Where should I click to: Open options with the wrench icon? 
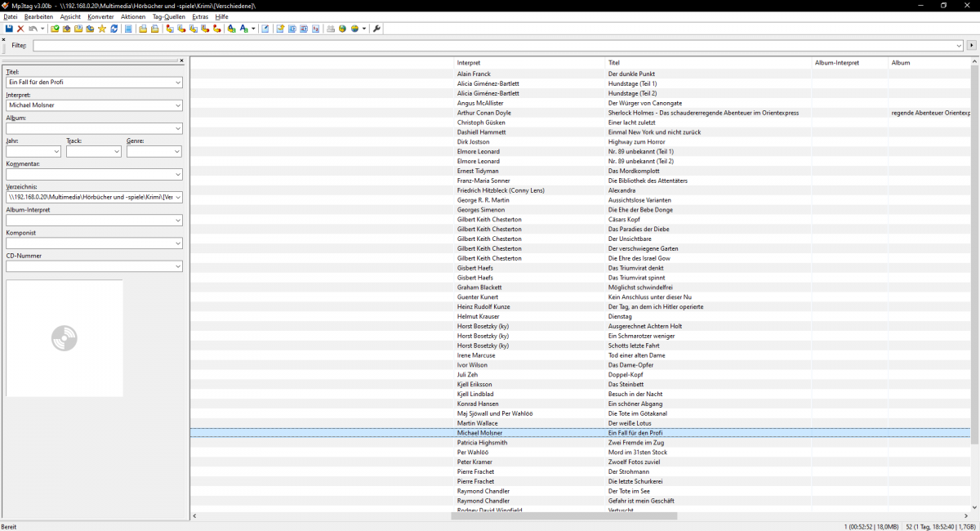pyautogui.click(x=376, y=29)
